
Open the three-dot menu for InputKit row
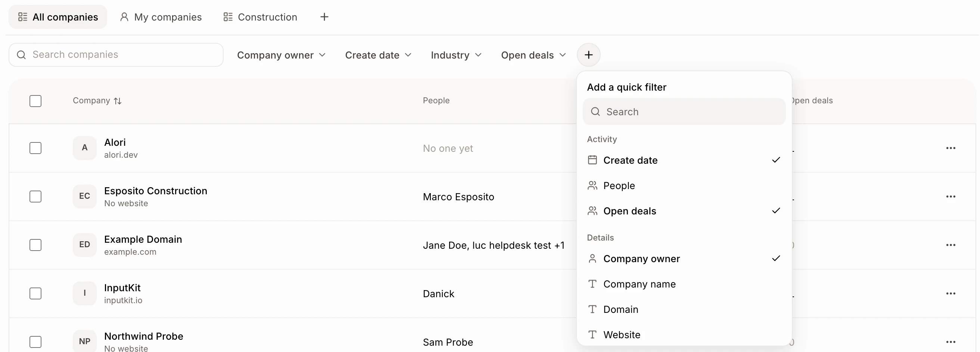951,293
